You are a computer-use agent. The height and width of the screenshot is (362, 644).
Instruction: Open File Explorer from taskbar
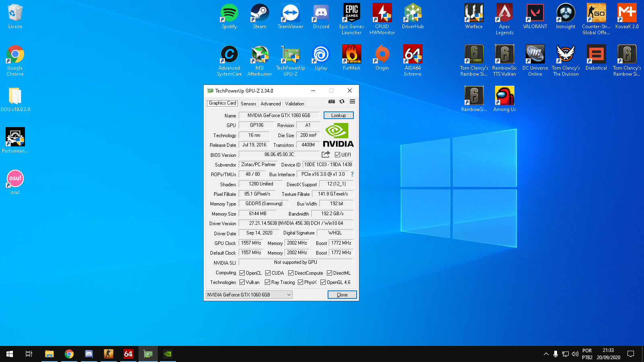[49, 354]
